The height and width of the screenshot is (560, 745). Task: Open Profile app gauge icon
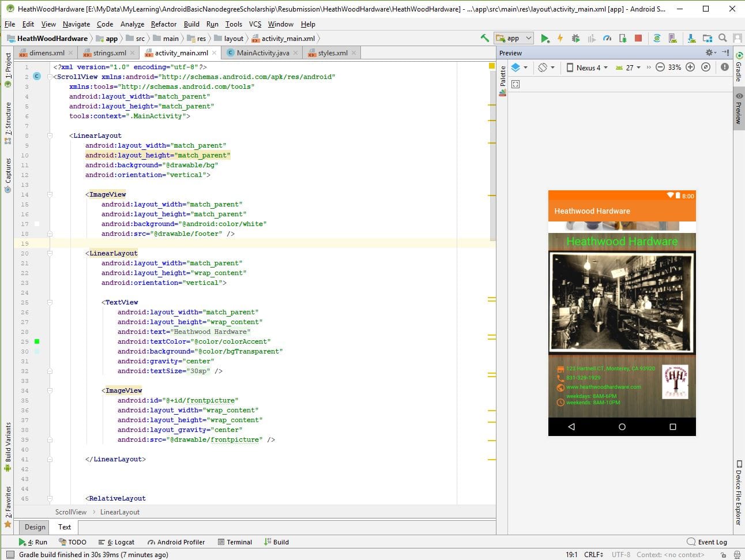tap(607, 38)
